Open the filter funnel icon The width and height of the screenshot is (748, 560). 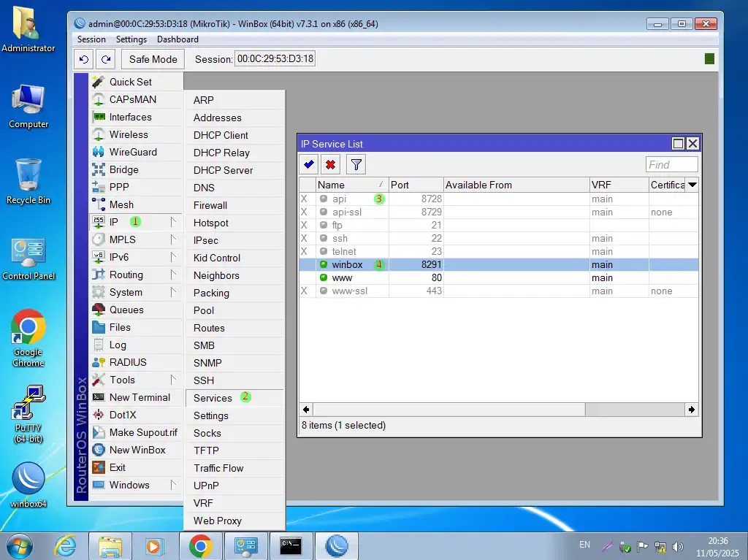(356, 164)
